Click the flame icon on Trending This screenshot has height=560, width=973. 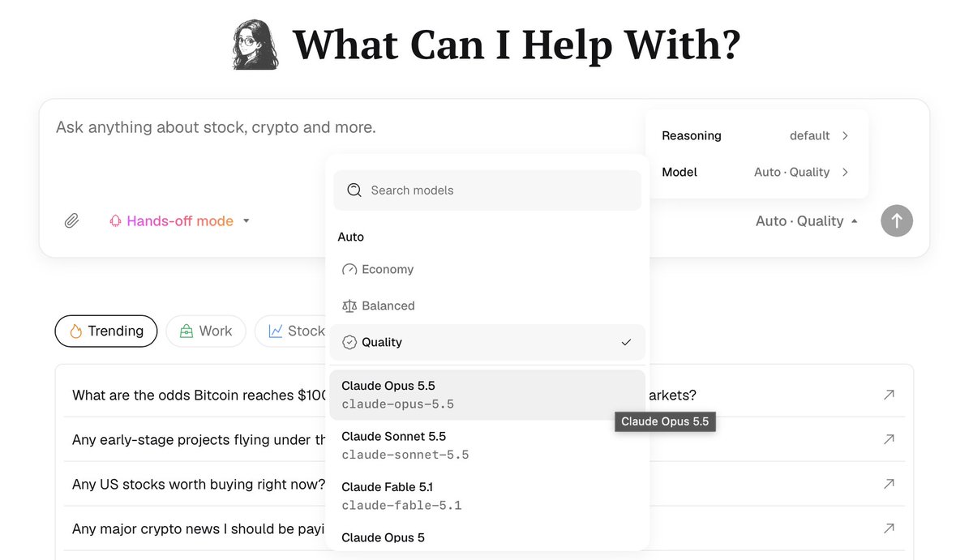[x=76, y=331]
